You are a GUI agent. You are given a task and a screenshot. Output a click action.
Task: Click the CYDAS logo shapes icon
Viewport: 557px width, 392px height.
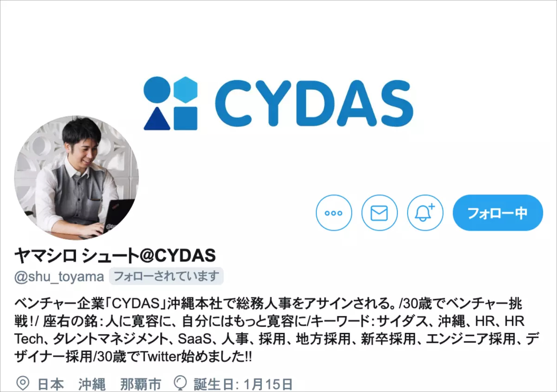point(171,103)
